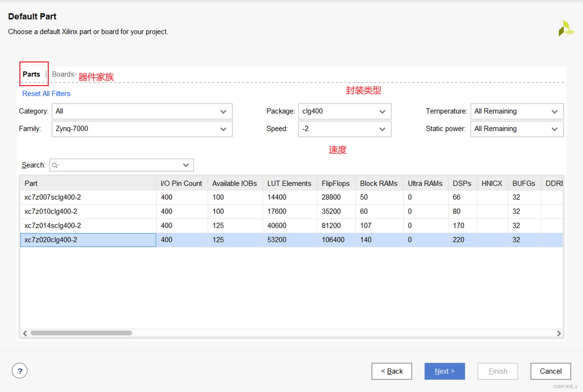Viewport: 583px width, 392px height.
Task: Click the Back button
Action: pos(391,371)
